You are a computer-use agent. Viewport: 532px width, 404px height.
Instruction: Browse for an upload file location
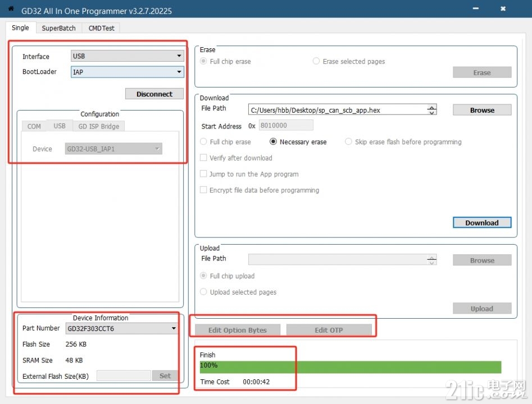482,260
